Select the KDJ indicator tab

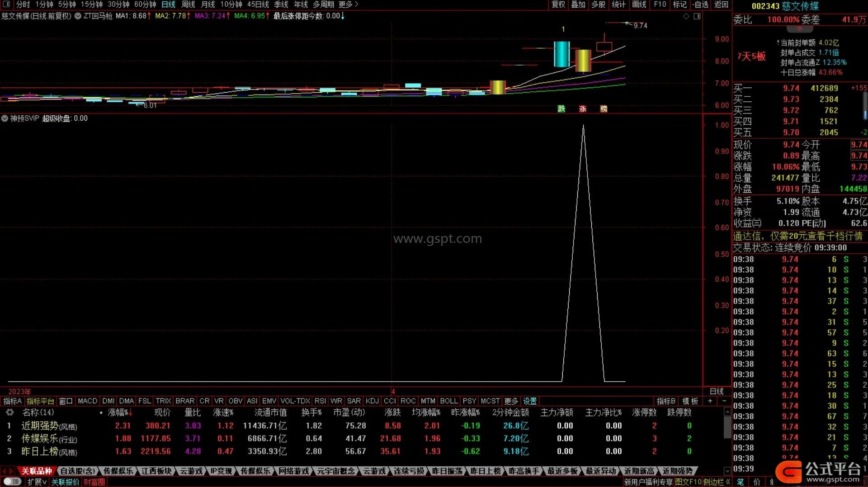coord(372,401)
